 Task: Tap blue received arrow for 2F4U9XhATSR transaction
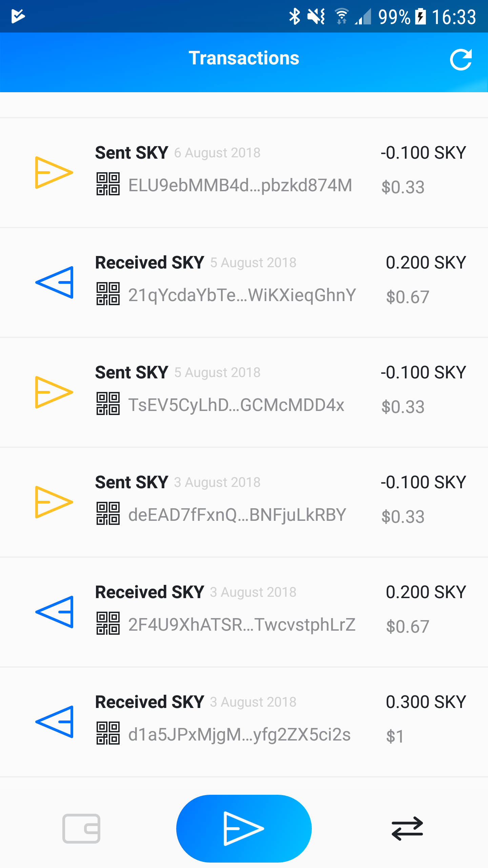(54, 612)
